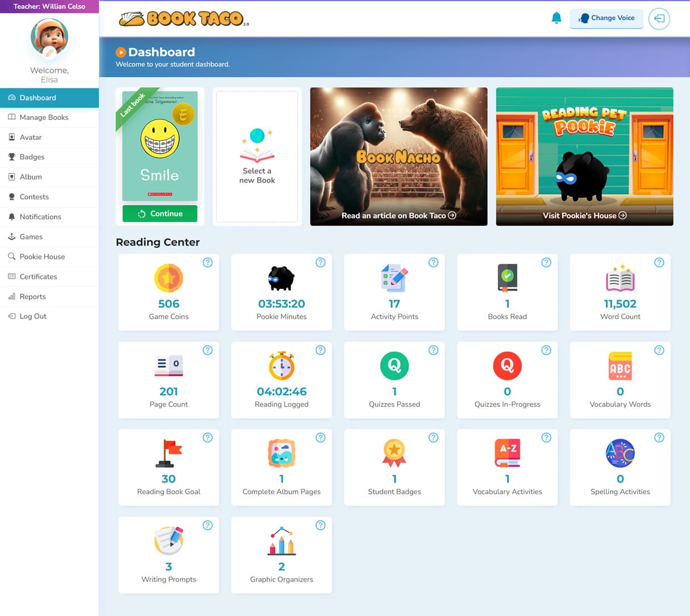Click the Quizzes Passed green Q icon
Viewport: 690px width, 616px height.
[x=394, y=365]
